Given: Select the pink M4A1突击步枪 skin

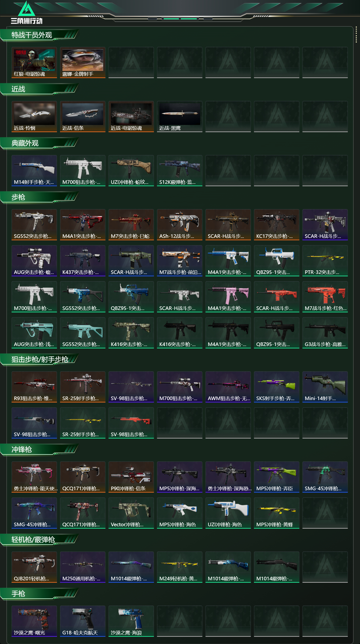Looking at the screenshot, I should point(228,297).
